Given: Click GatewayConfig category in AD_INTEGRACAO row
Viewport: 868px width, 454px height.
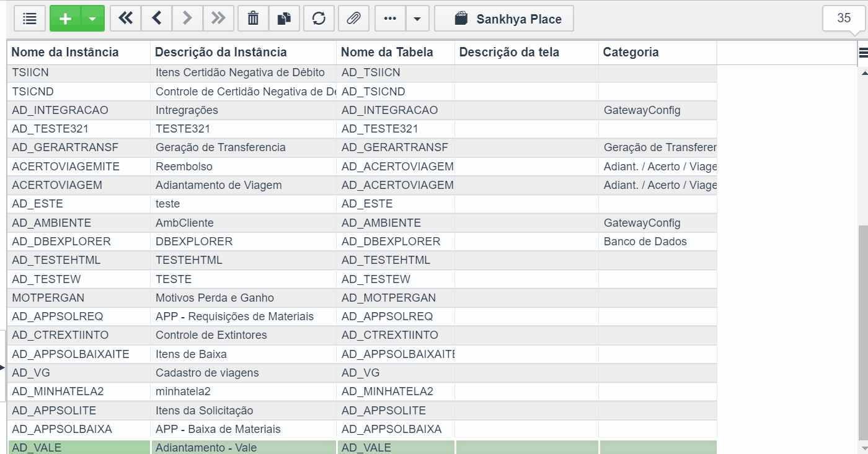Looking at the screenshot, I should [x=658, y=110].
